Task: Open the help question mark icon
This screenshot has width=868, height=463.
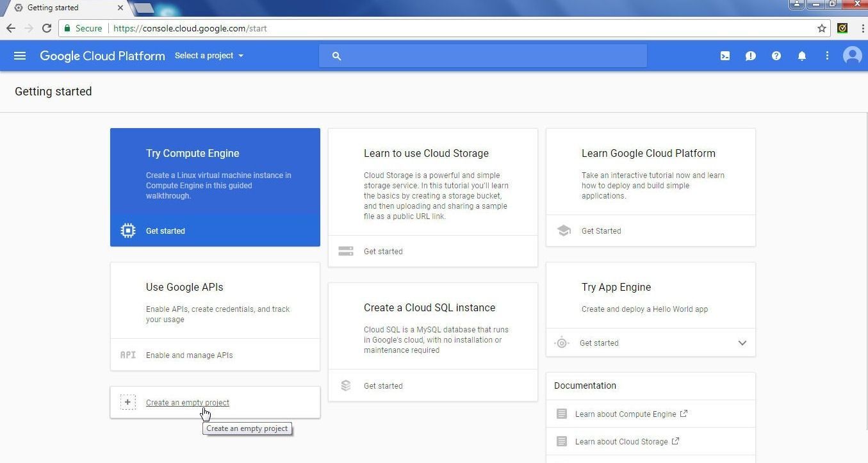Action: pyautogui.click(x=776, y=56)
